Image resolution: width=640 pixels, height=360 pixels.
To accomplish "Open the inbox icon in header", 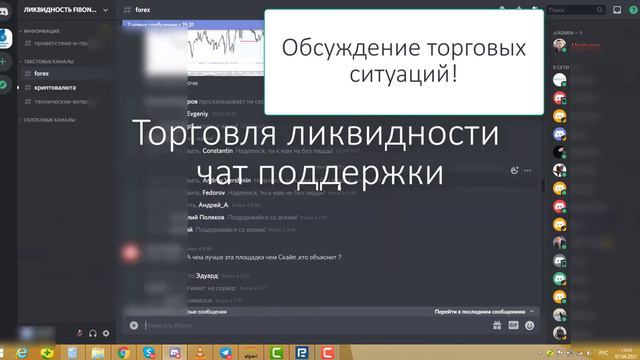I will 617,10.
